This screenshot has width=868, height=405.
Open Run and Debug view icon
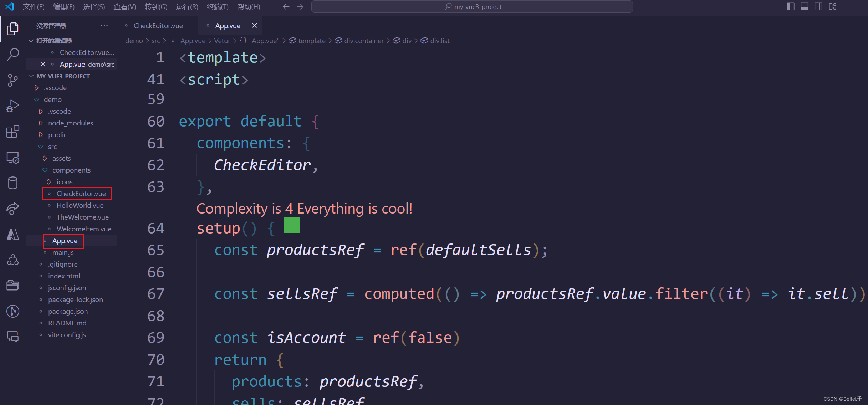tap(13, 106)
